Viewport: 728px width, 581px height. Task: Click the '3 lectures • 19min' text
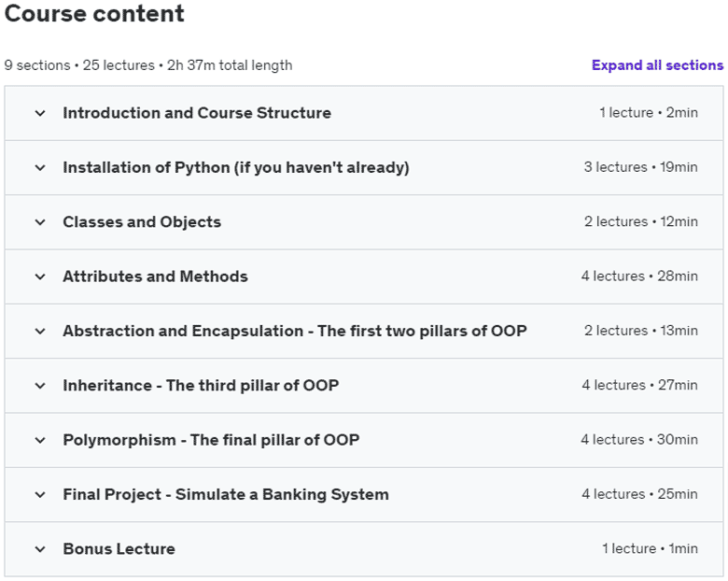pyautogui.click(x=640, y=167)
